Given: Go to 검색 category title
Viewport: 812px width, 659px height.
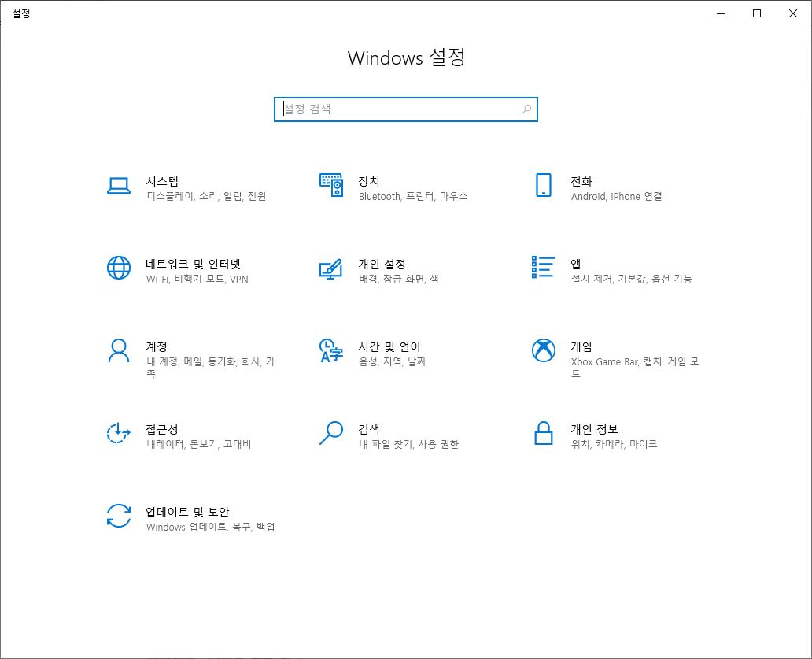Looking at the screenshot, I should coord(369,429).
